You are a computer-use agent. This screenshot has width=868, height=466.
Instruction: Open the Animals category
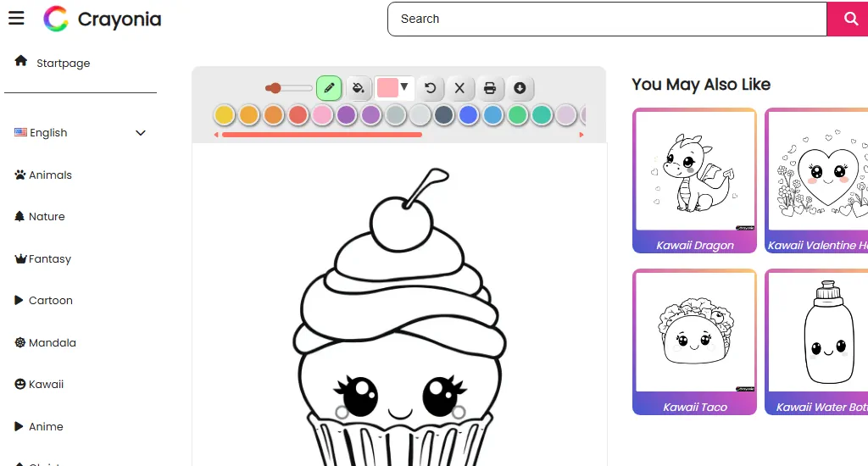[50, 175]
